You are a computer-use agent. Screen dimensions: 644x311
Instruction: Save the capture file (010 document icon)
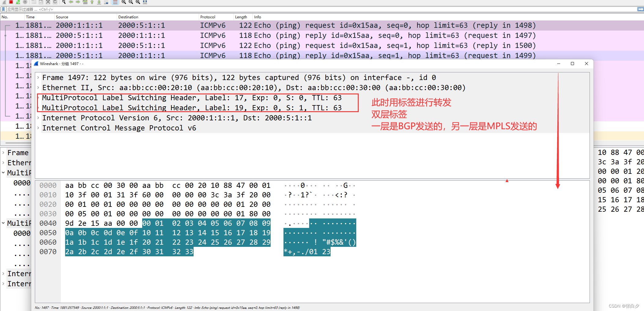[41, 2]
